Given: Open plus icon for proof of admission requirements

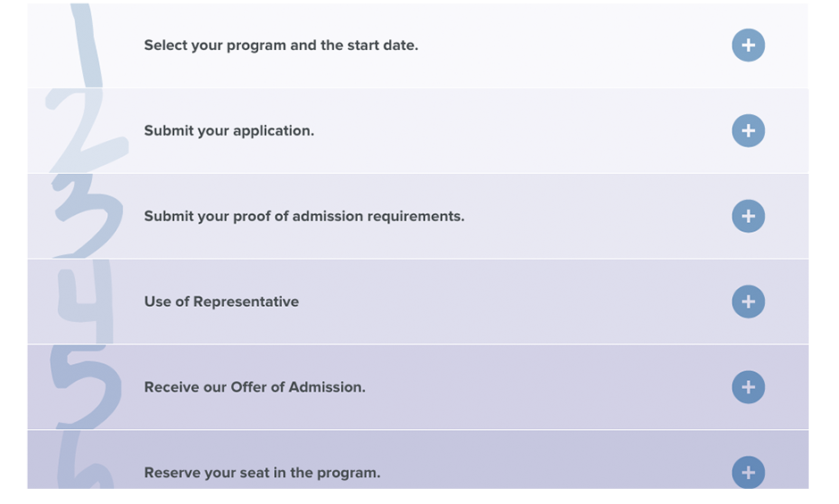Looking at the screenshot, I should click(748, 216).
